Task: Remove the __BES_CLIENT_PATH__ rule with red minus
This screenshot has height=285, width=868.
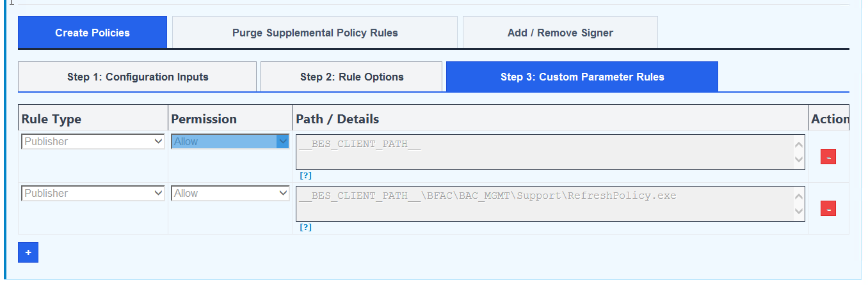Action: 828,157
